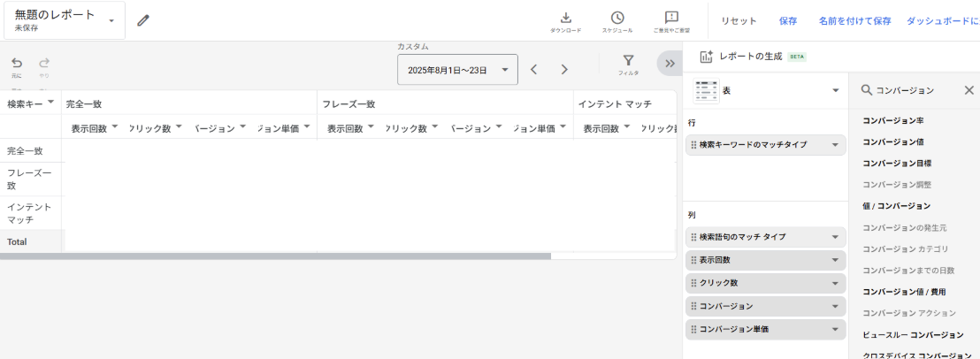The height and width of the screenshot is (359, 980).
Task: Click the インテント マッチ row label
Action: (x=29, y=213)
